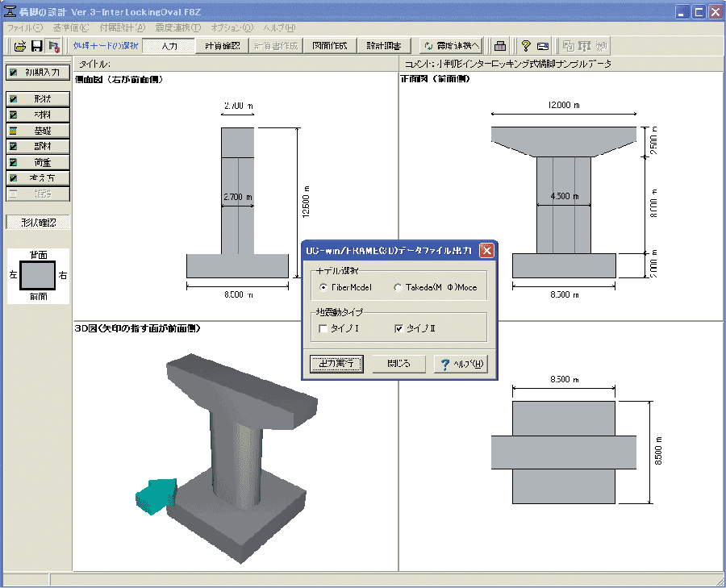Viewport: 726px width, 588px height.
Task: Click the open file folder icon
Action: point(20,46)
